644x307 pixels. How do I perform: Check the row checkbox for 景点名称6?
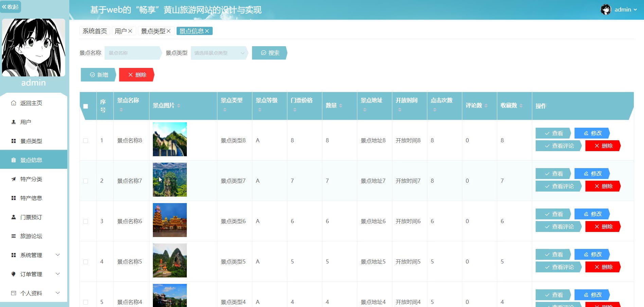pos(86,221)
